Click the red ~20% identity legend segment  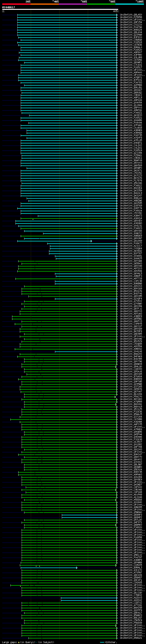16,4
